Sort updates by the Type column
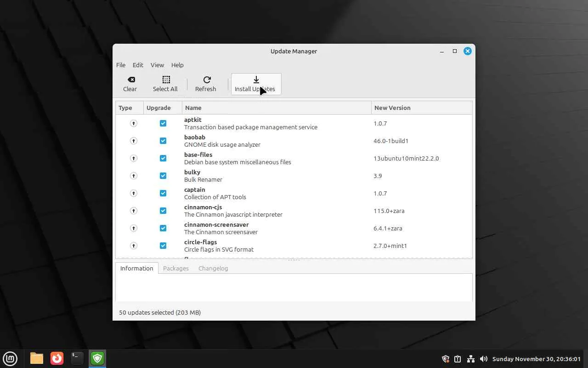Image resolution: width=588 pixels, height=368 pixels. click(x=130, y=108)
